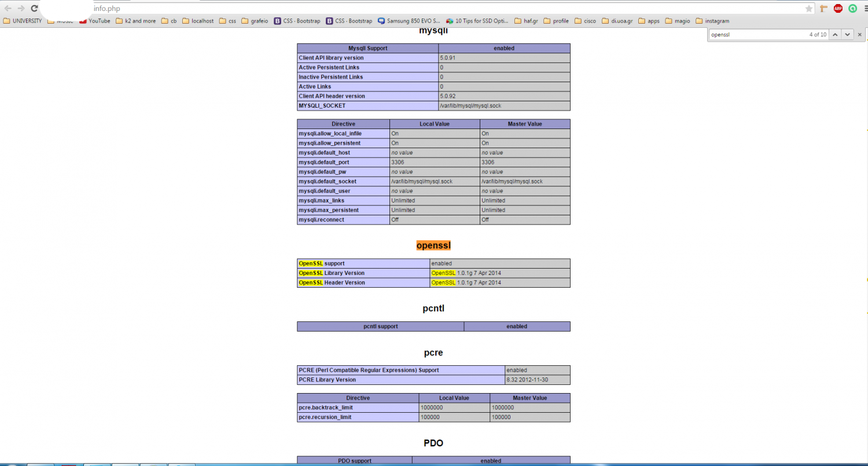Image resolution: width=868 pixels, height=466 pixels.
Task: Click the 'PDO' section heading
Action: tap(433, 443)
